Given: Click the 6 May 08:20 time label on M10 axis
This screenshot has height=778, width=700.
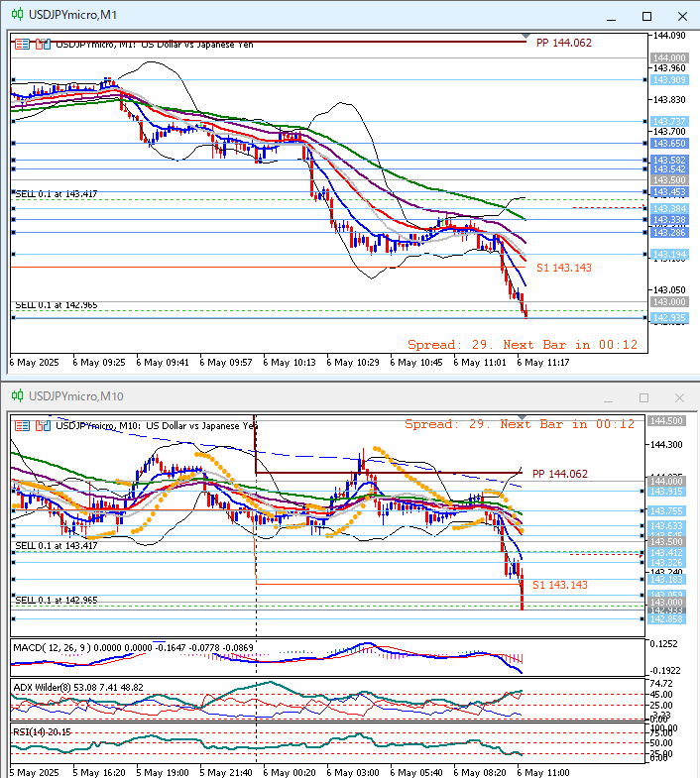Looking at the screenshot, I should tap(480, 772).
